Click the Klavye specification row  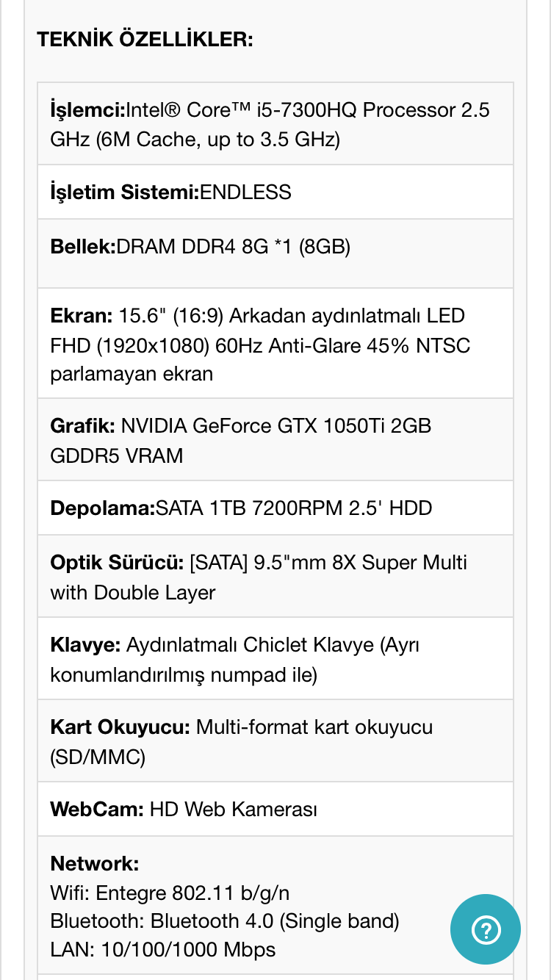275,658
